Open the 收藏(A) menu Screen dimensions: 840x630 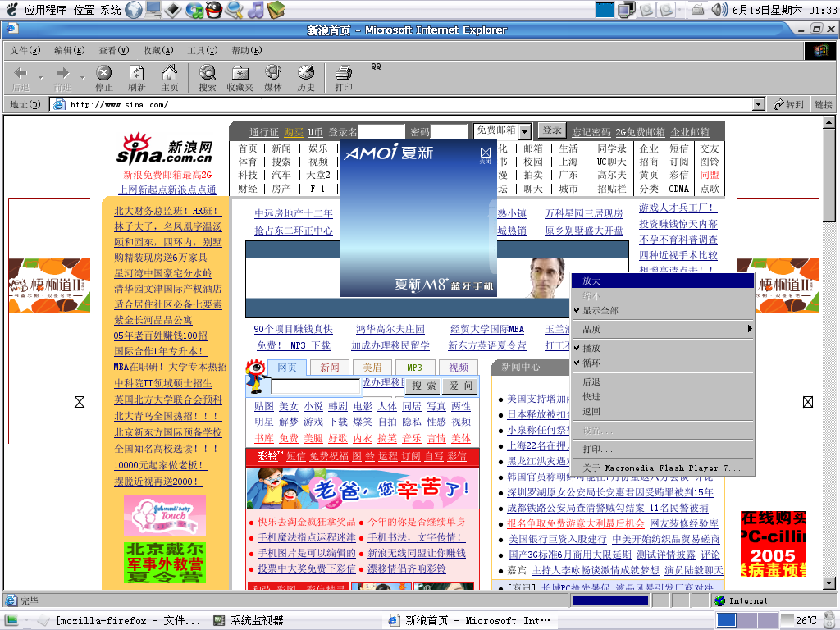coord(158,50)
